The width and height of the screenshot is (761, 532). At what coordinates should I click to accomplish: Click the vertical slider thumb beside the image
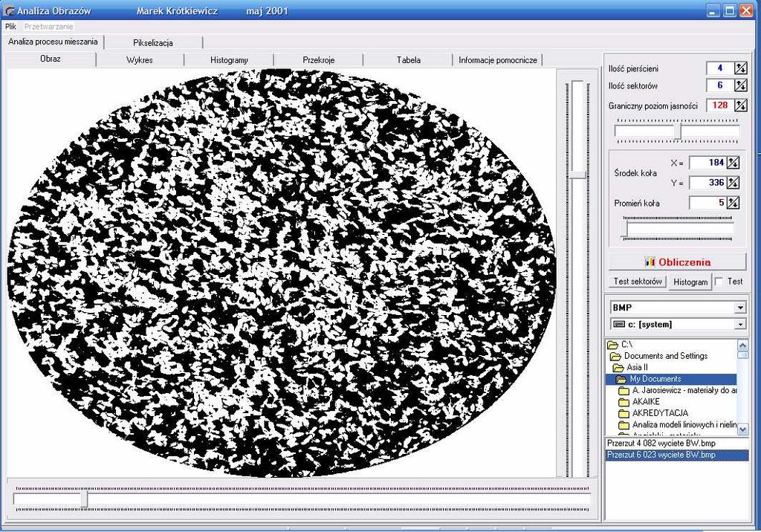pyautogui.click(x=577, y=175)
